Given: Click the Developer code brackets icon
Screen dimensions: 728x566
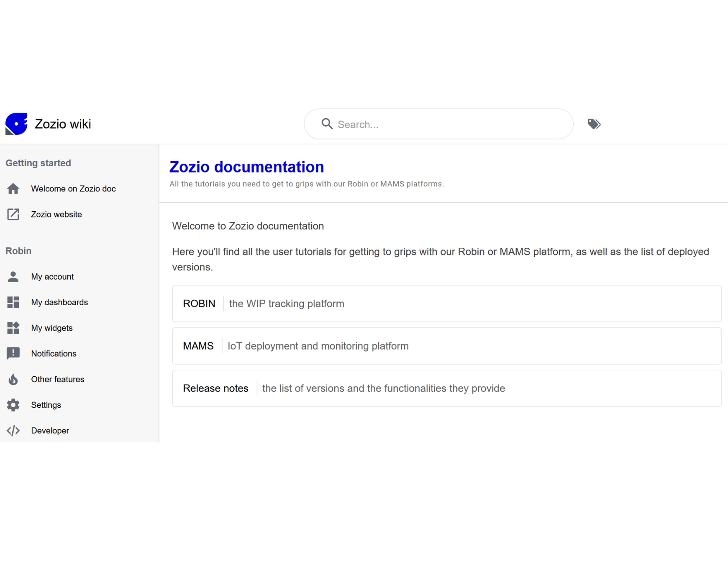Looking at the screenshot, I should tap(13, 430).
